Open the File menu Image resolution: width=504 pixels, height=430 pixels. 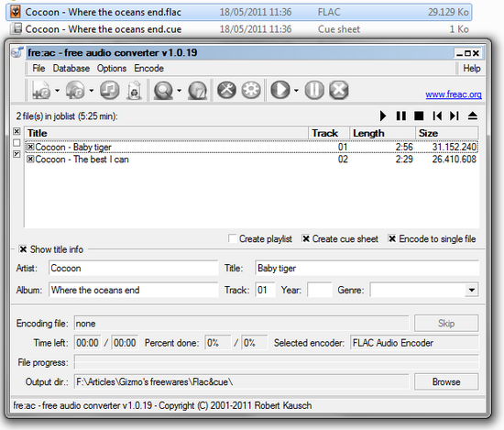click(38, 68)
